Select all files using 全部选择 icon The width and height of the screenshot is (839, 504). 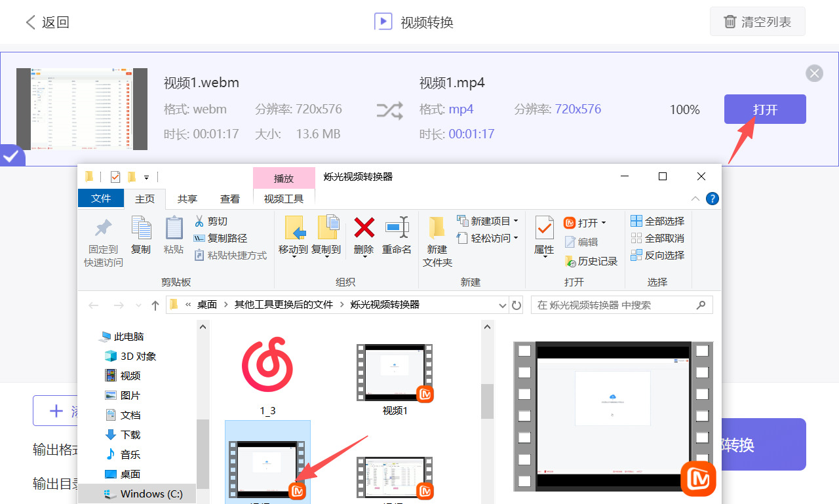coord(657,221)
